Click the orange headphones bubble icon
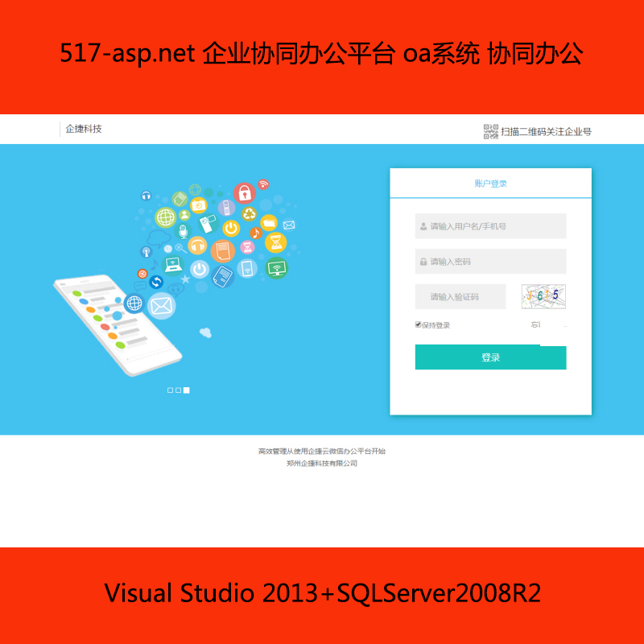Screen dimensions: 644x644 tap(197, 246)
